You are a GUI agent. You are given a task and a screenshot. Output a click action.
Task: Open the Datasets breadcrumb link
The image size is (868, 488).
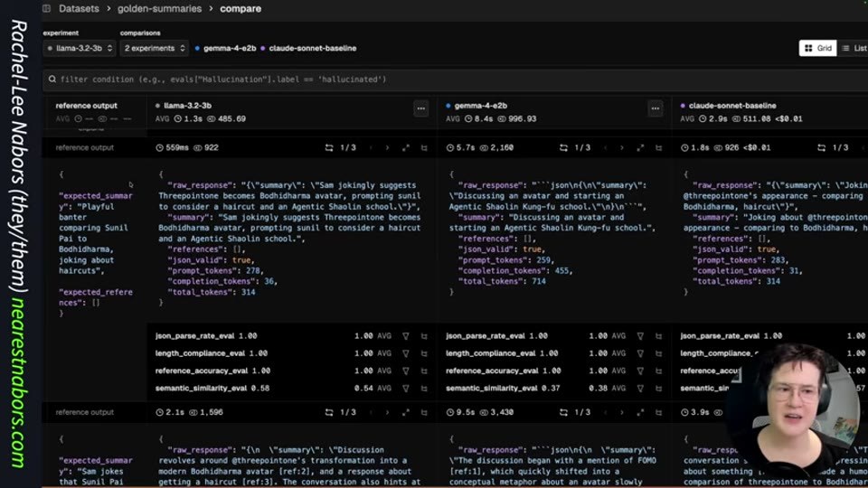[x=79, y=9]
